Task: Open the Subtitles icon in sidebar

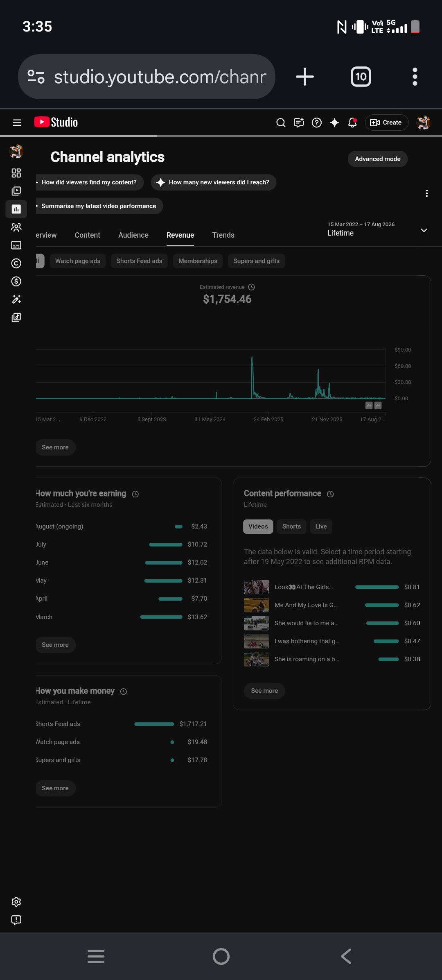Action: [16, 245]
